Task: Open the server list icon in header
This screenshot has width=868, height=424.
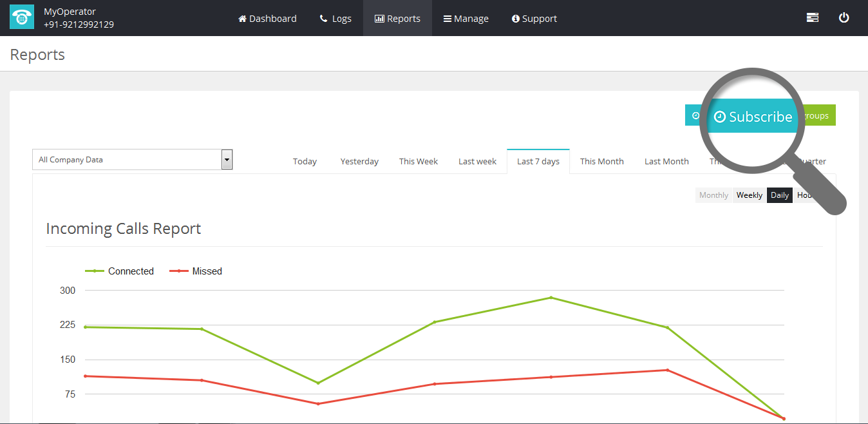Action: click(813, 18)
